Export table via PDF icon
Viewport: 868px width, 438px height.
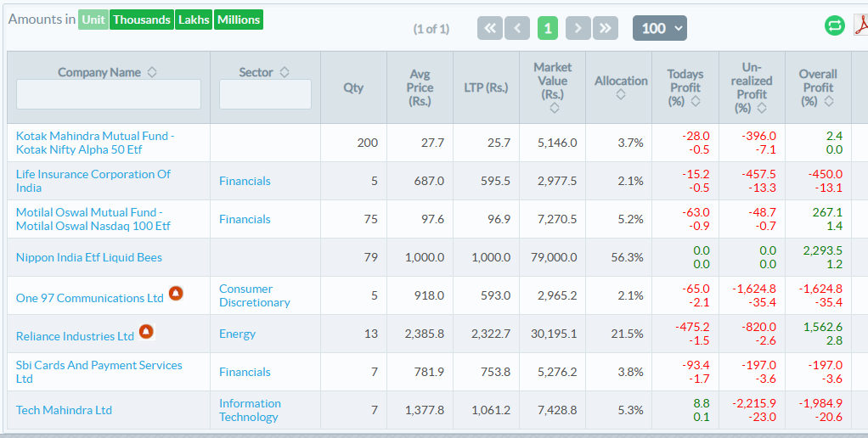(861, 25)
